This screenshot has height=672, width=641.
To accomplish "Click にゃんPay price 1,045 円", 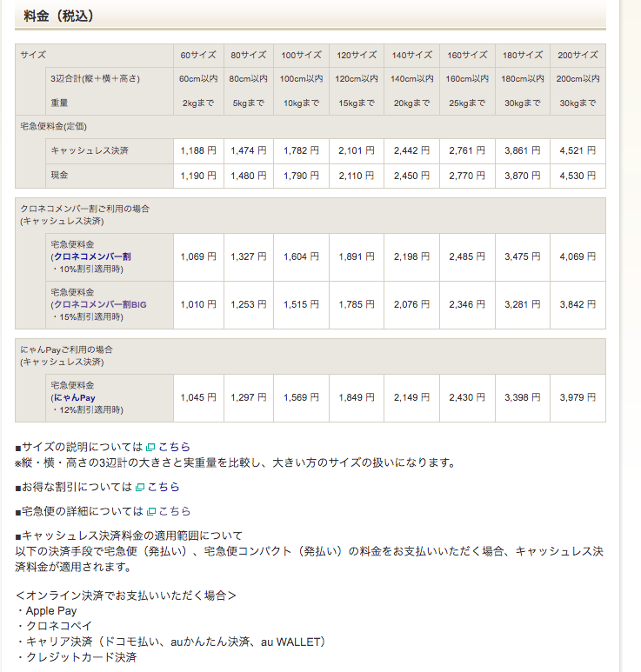I will (198, 397).
